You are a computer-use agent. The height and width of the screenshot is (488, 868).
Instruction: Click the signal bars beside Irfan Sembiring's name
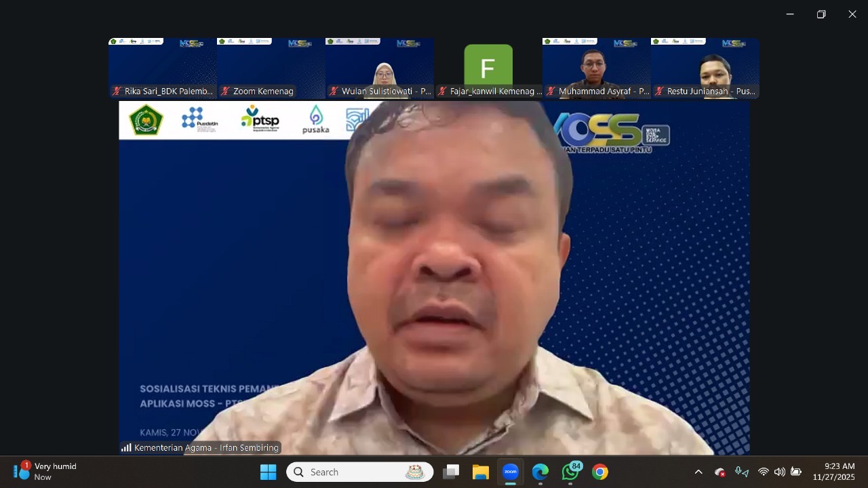click(x=126, y=447)
